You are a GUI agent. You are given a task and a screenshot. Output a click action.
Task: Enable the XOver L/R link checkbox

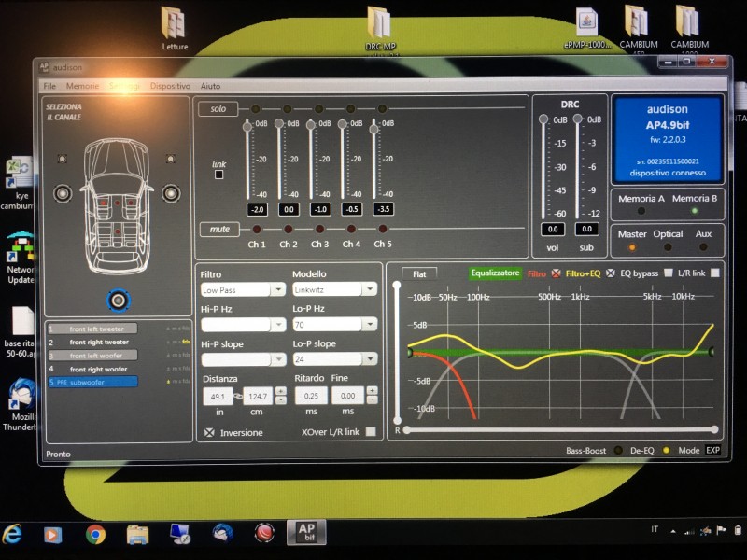pos(370,431)
